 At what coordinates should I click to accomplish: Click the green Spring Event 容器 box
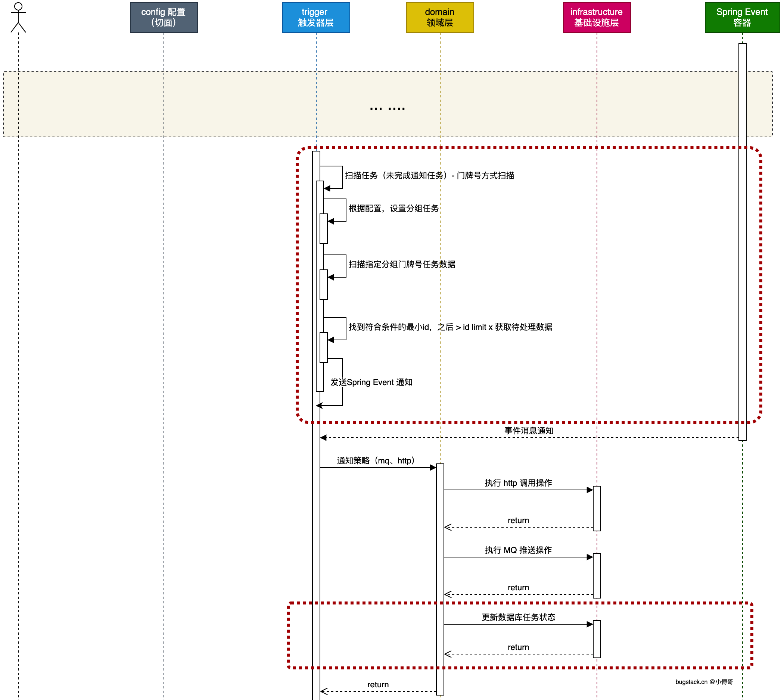[742, 17]
